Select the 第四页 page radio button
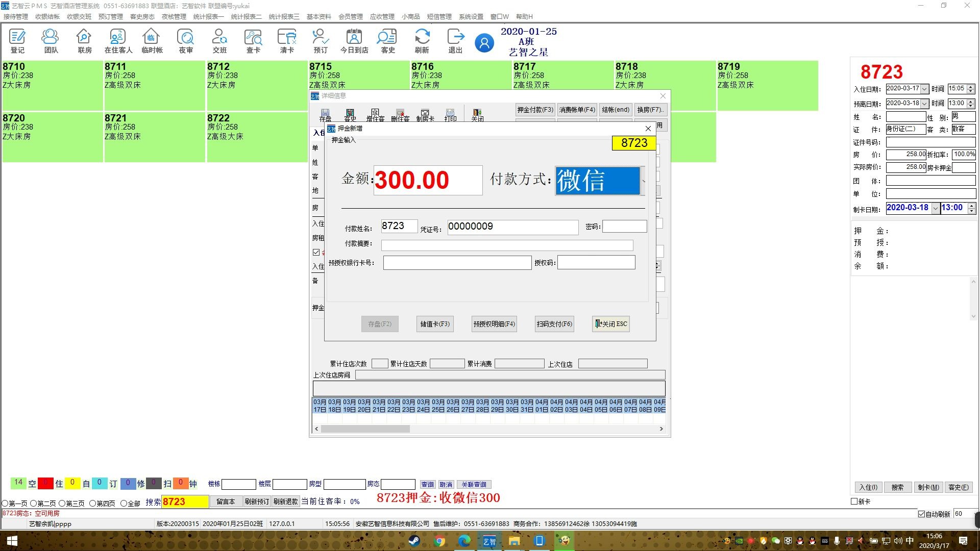 (92, 503)
